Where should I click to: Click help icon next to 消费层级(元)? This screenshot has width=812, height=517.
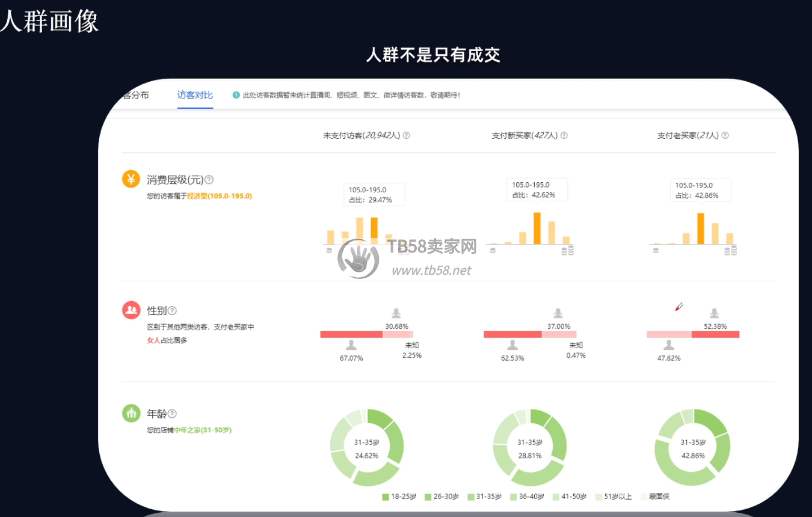click(209, 180)
